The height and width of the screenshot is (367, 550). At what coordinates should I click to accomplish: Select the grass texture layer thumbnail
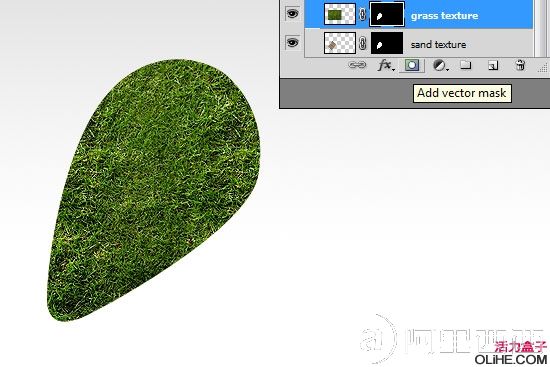point(340,14)
